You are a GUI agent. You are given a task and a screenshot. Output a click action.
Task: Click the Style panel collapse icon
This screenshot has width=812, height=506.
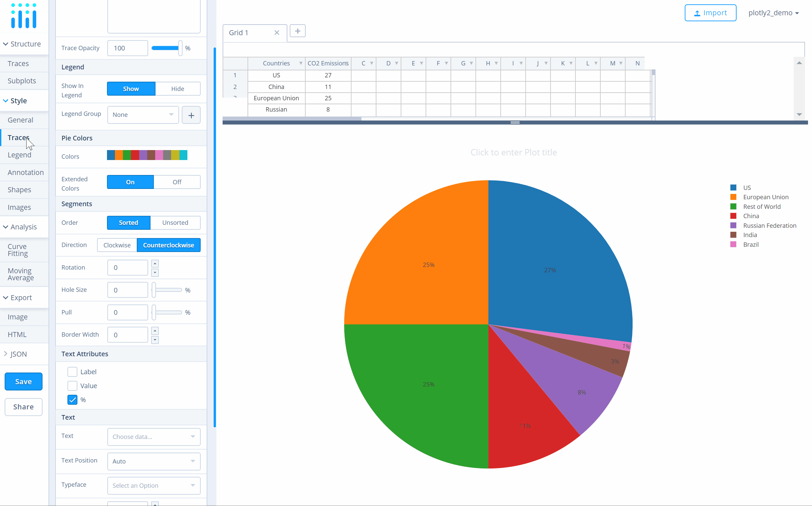click(6, 100)
